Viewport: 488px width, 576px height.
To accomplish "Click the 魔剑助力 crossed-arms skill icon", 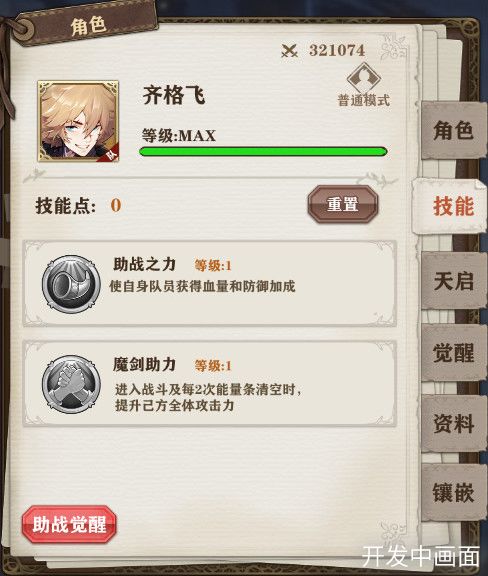I will [71, 384].
